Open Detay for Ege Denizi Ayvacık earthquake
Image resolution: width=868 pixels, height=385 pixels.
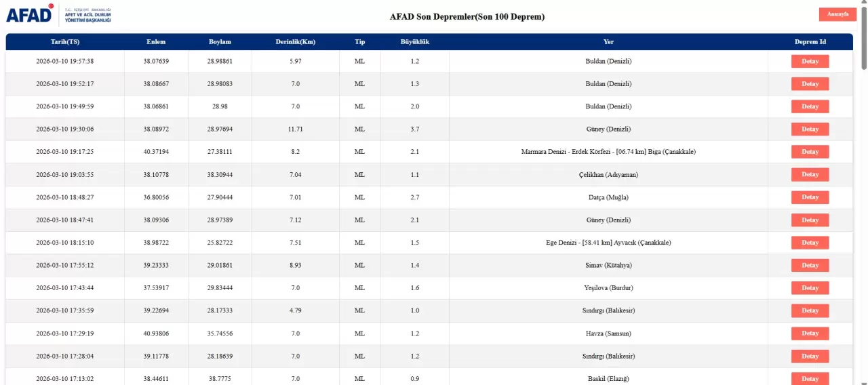pyautogui.click(x=810, y=243)
